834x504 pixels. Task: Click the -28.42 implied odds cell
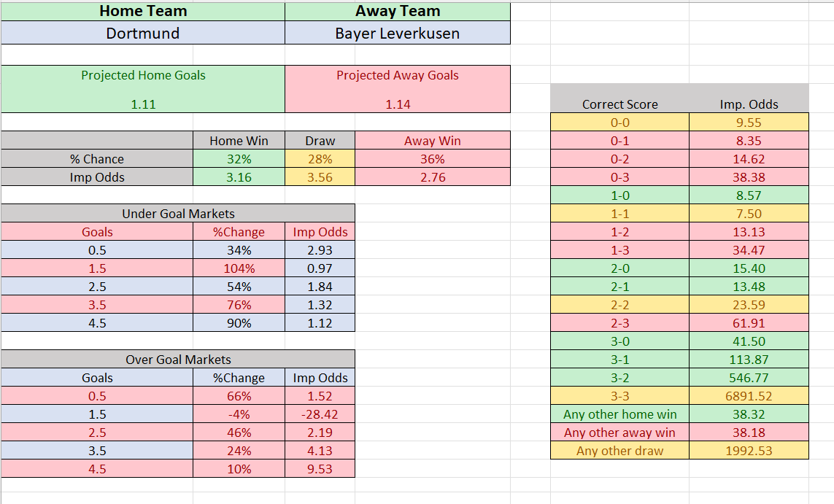coord(320,414)
